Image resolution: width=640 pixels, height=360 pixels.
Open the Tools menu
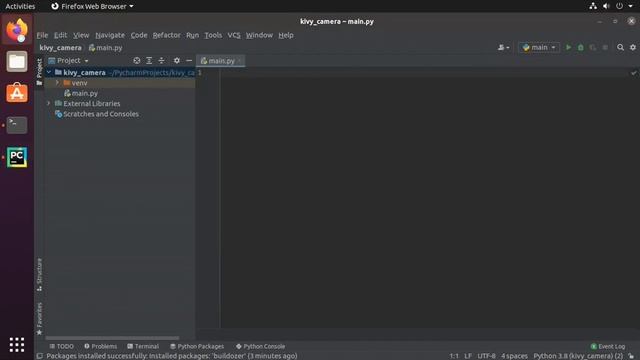click(x=213, y=35)
